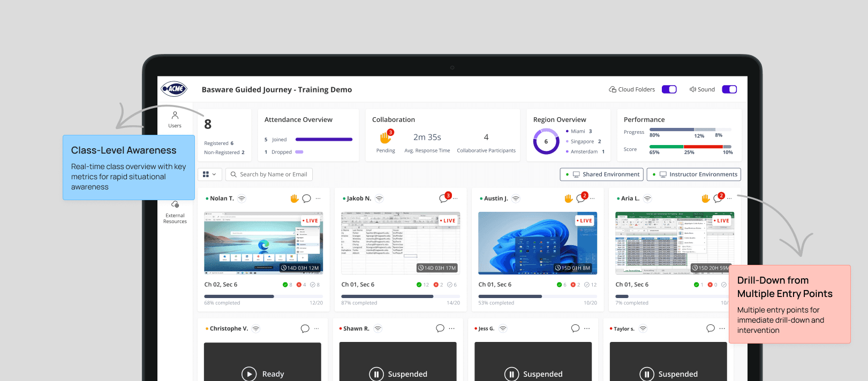This screenshot has width=868, height=381.
Task: Open more options for Jess G.
Action: tap(587, 329)
